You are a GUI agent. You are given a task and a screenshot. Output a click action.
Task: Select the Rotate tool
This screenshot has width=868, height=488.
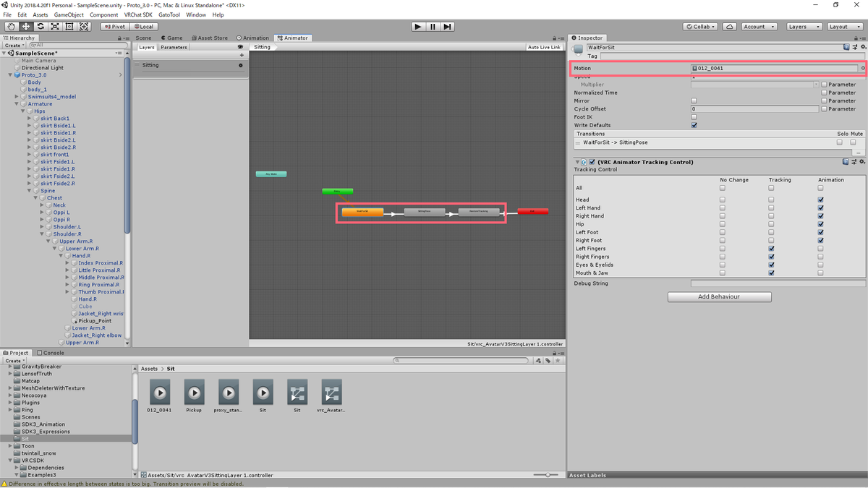point(41,27)
